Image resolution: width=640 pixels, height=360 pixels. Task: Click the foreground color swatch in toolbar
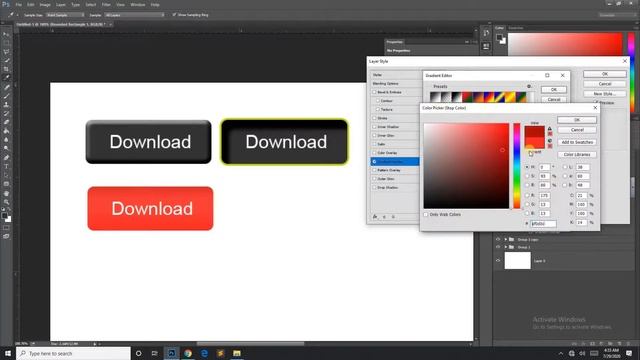(4, 216)
